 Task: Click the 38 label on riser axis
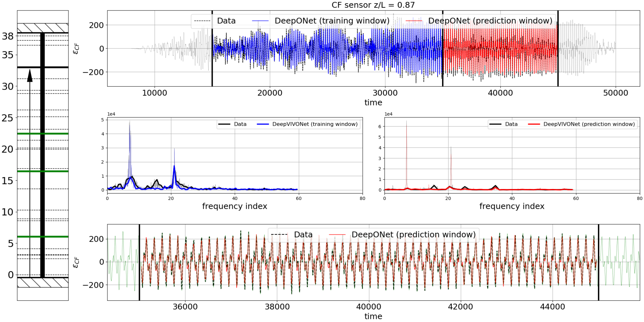[8, 36]
